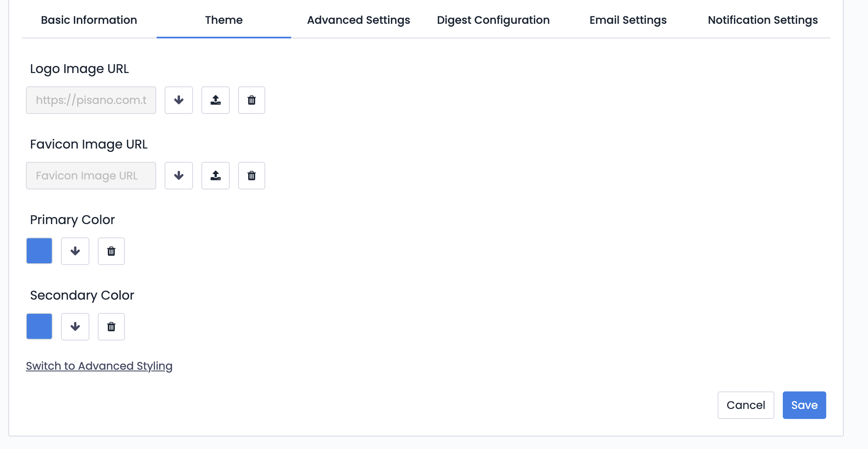Viewport: 868px width, 449px height.
Task: Go to the Digest Configuration tab
Action: coord(493,20)
